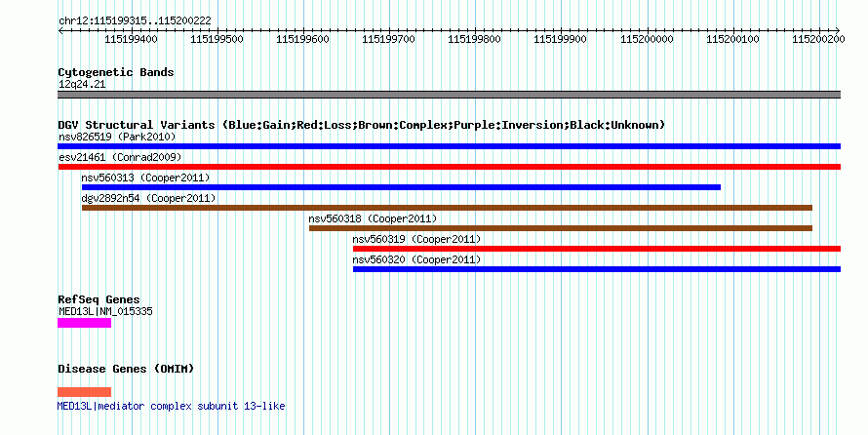
Task: Click the chr12:115199315..115200222 range label
Action: tap(135, 21)
